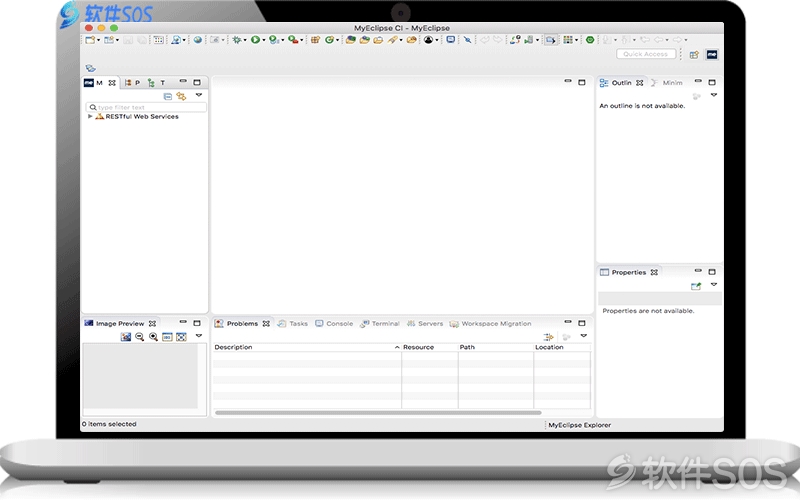The height and width of the screenshot is (500, 800).
Task: Click the green New Java class icon
Action: point(330,40)
